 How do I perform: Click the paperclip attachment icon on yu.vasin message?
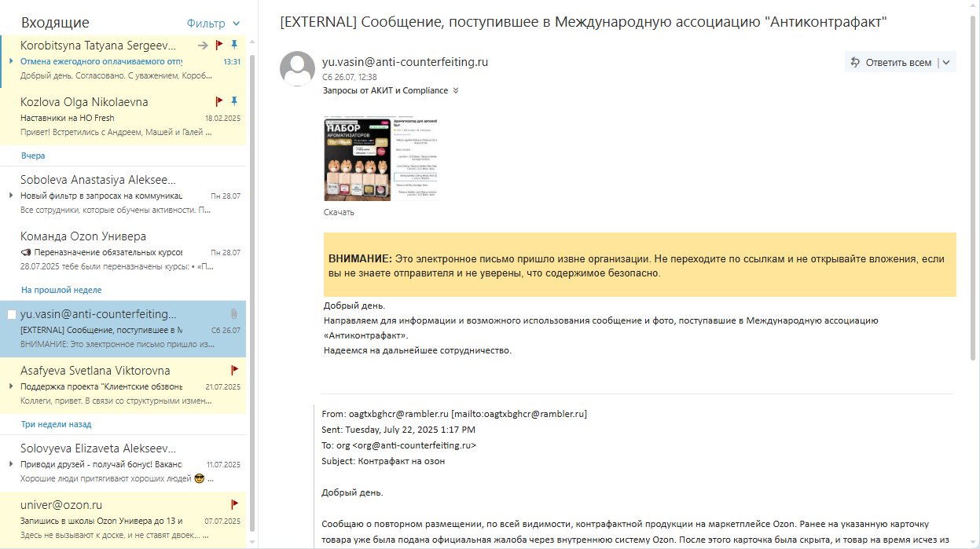pyautogui.click(x=233, y=314)
